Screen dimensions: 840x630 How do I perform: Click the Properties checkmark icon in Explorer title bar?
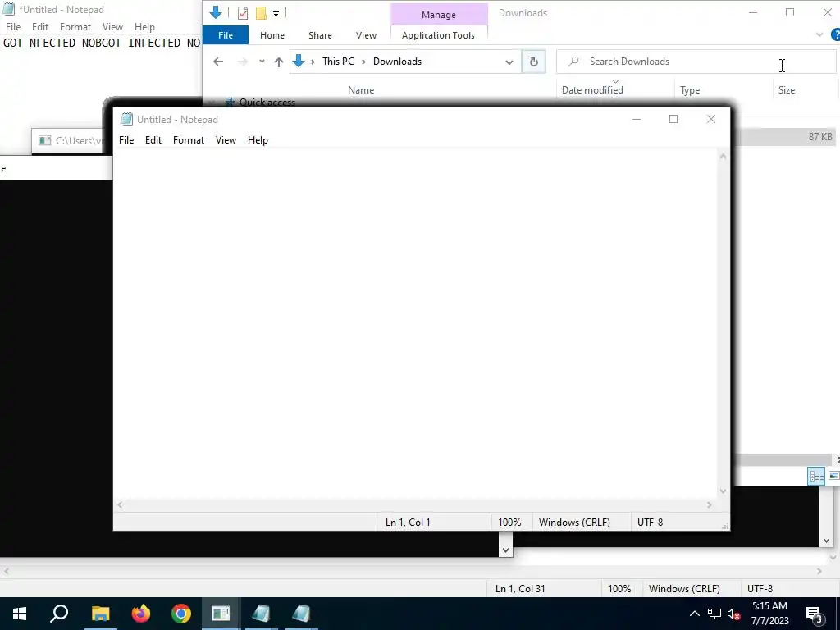point(243,13)
